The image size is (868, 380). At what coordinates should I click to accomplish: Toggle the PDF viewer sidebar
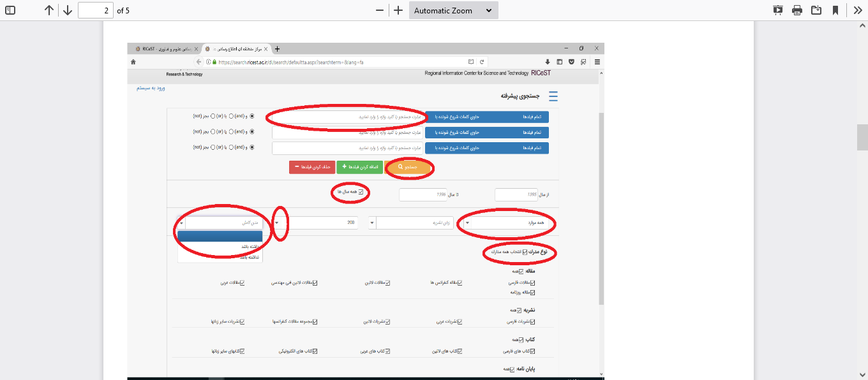point(10,10)
